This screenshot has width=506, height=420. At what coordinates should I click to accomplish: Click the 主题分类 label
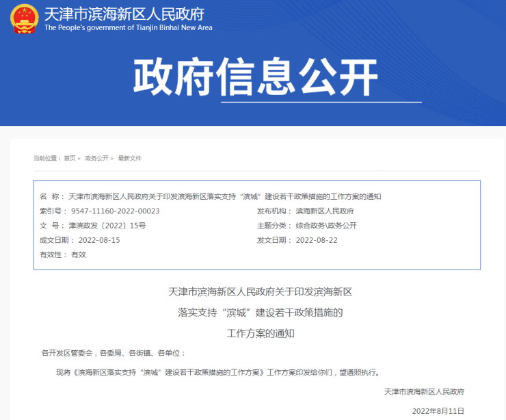coord(274,226)
